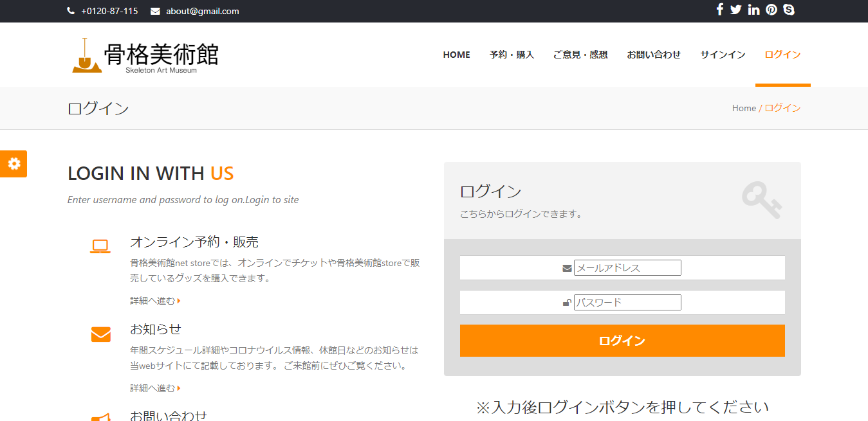The image size is (868, 421).
Task: Open the LinkedIn profile icon
Action: [x=753, y=10]
